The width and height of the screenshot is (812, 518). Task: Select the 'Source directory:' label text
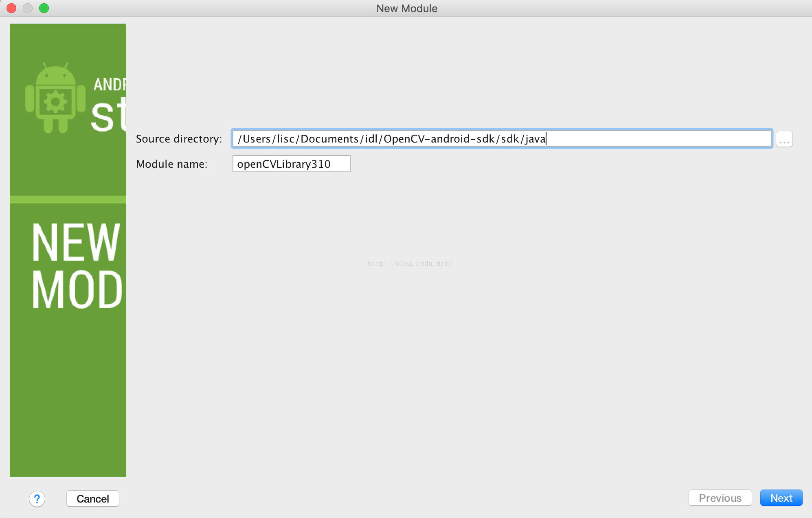tap(179, 139)
